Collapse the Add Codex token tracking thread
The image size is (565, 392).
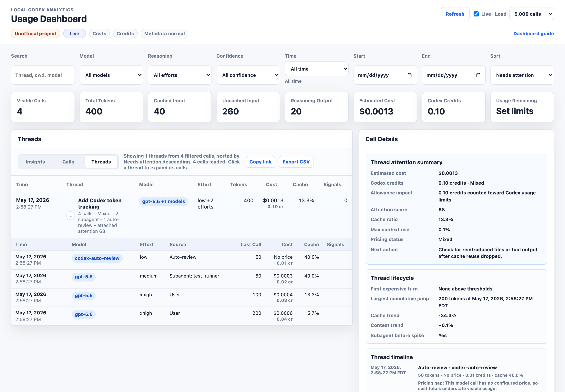[71, 216]
